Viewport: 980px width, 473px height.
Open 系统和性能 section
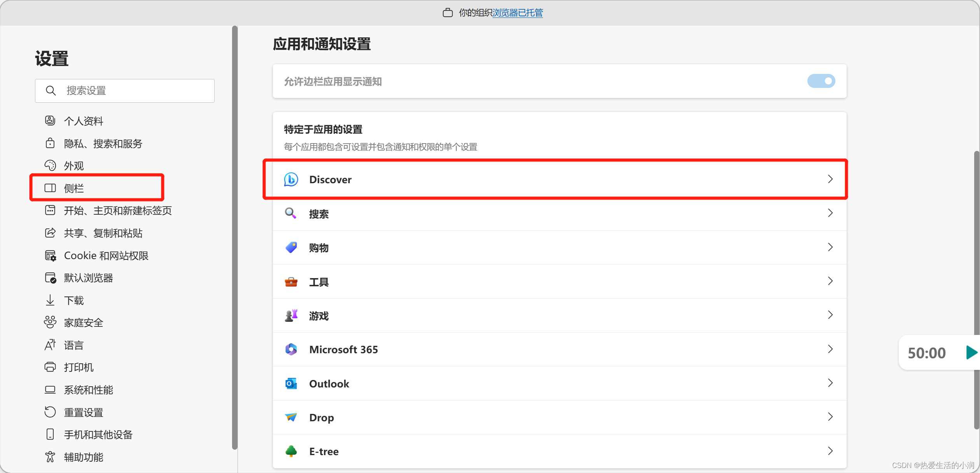tap(88, 390)
